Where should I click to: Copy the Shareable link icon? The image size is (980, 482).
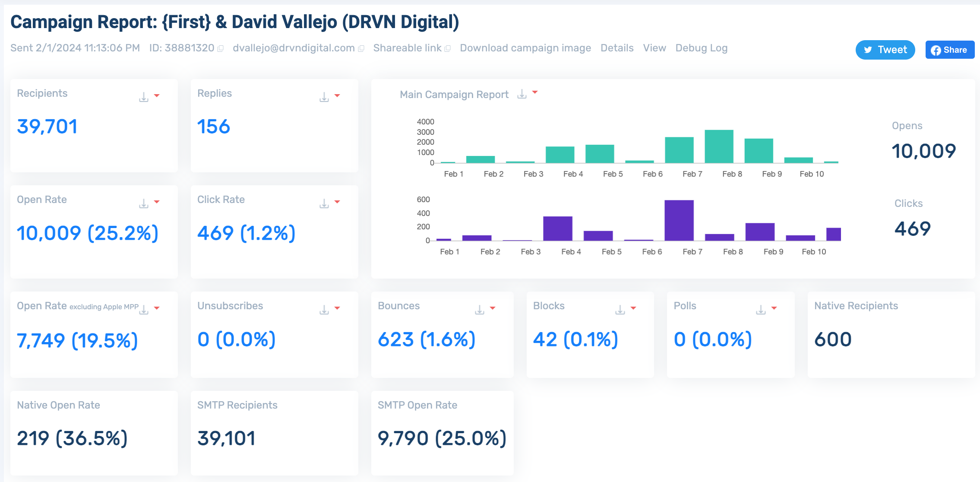tap(448, 49)
